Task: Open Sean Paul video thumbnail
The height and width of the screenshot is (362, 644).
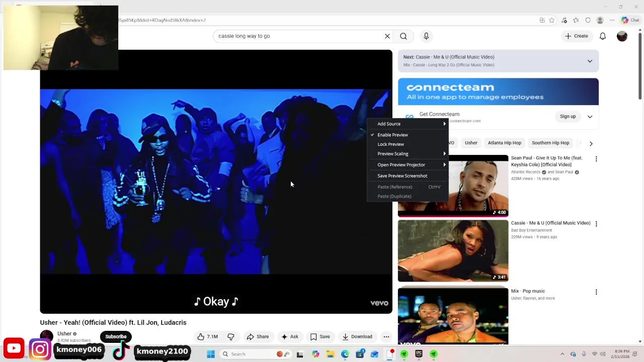Action: 453,186
